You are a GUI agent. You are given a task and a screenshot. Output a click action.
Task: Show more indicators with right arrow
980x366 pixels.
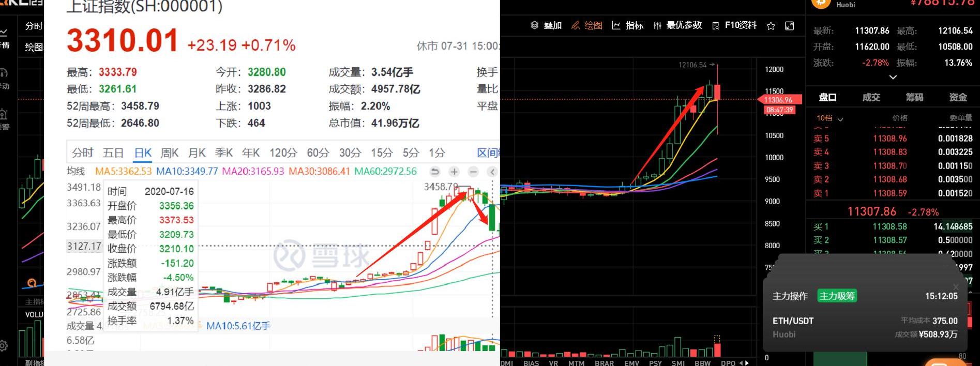click(747, 363)
